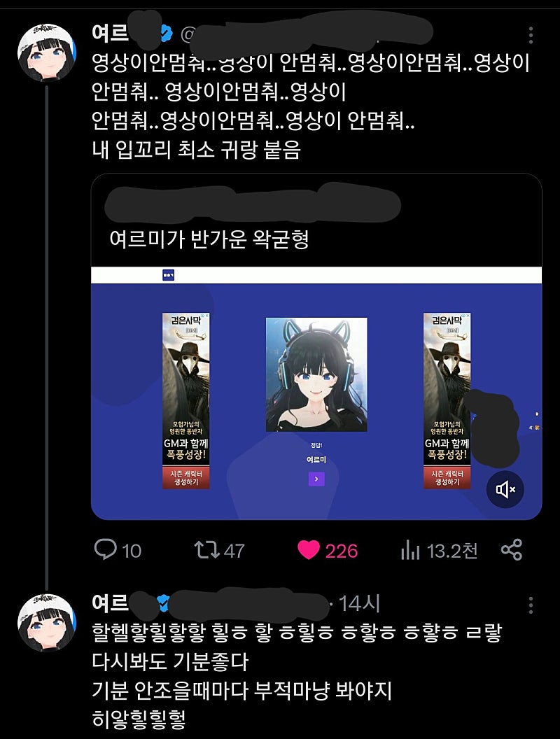Click the anime girl image with cat headphones

click(316, 374)
